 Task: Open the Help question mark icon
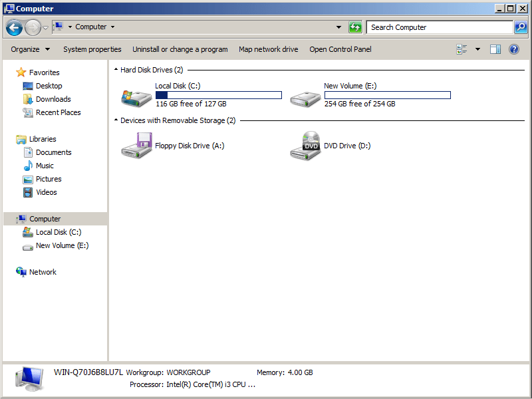[x=514, y=49]
